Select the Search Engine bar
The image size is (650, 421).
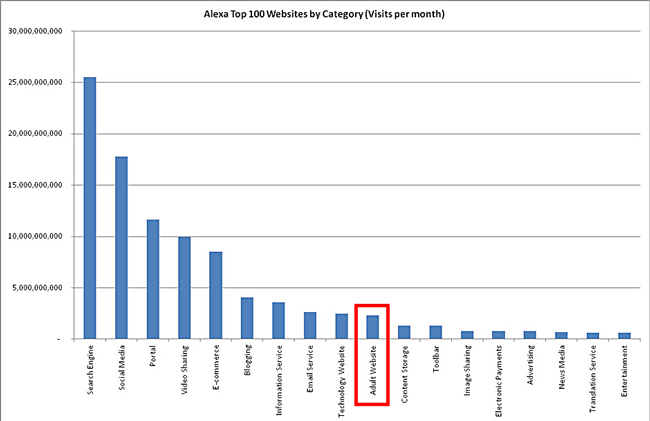coord(90,208)
